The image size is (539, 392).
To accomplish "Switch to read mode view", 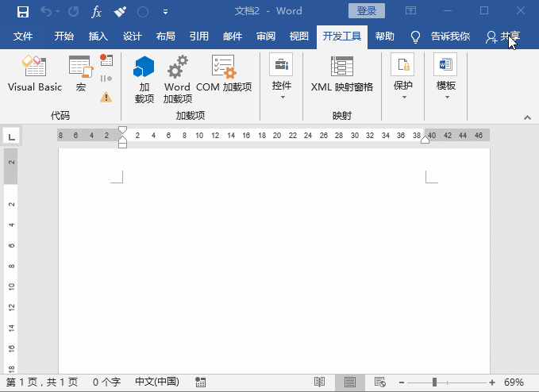I will pos(319,382).
